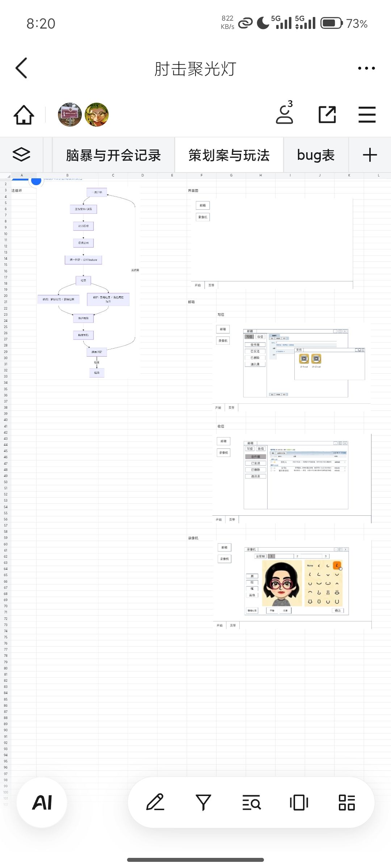
Task: Switch to the bug表 sheet tab
Action: coord(316,155)
